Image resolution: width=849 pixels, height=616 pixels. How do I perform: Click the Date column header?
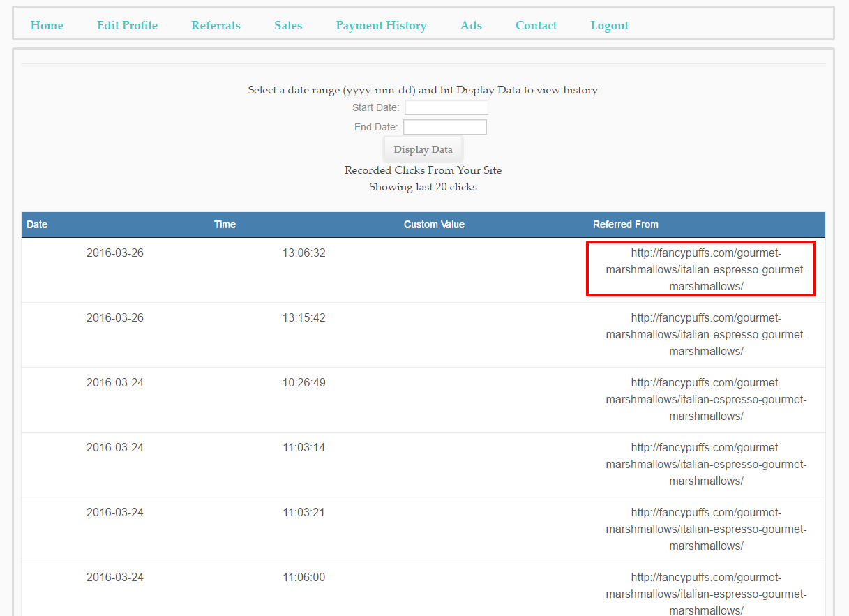point(37,225)
